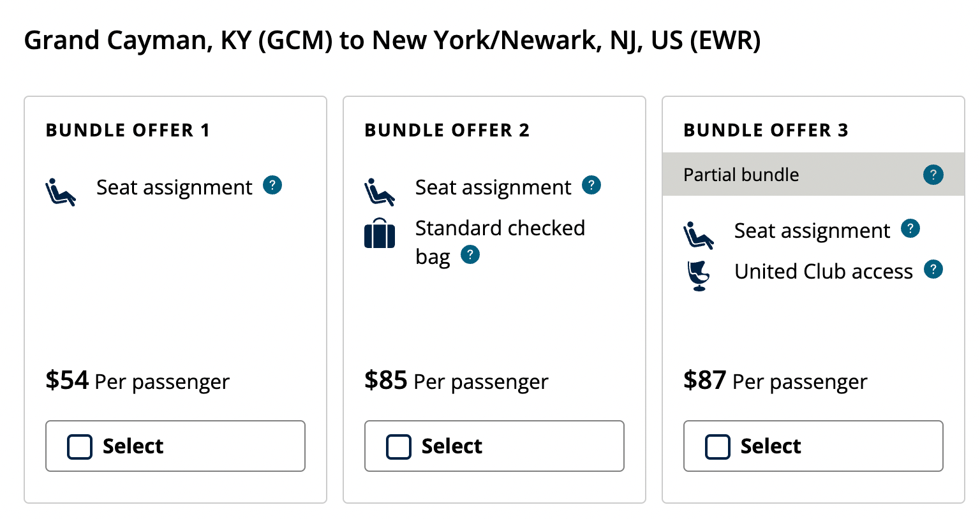The width and height of the screenshot is (980, 519).
Task: Click seat icon in Bundle Offer 2
Action: click(380, 192)
